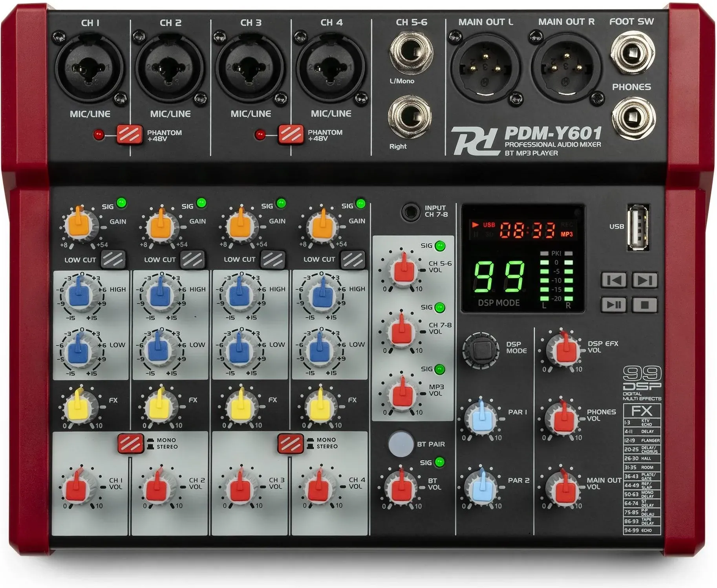Click the CH 3 Mic/Line combo jack

click(250, 68)
